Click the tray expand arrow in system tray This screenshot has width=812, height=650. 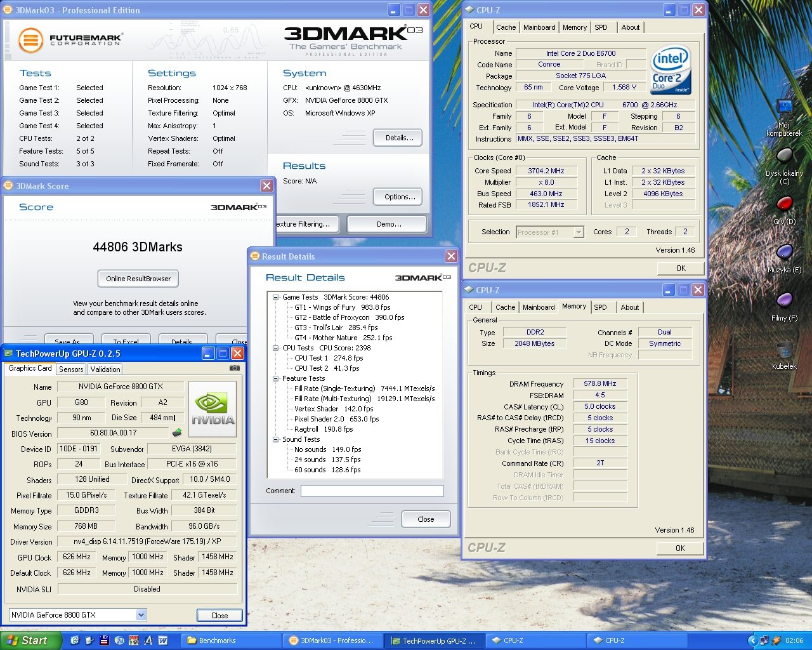tap(753, 640)
